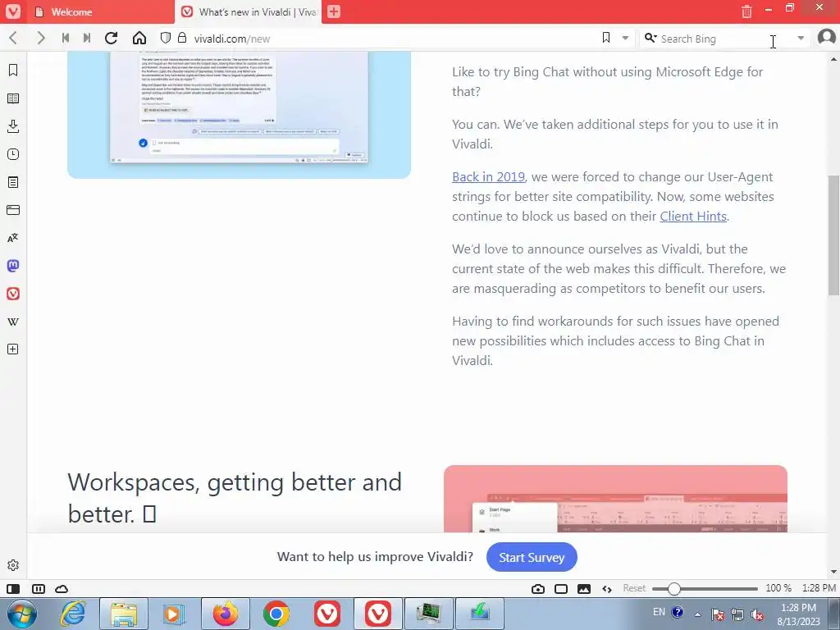Click the Fast Forward navigation button
Image resolution: width=840 pixels, height=630 pixels.
pyautogui.click(x=87, y=38)
